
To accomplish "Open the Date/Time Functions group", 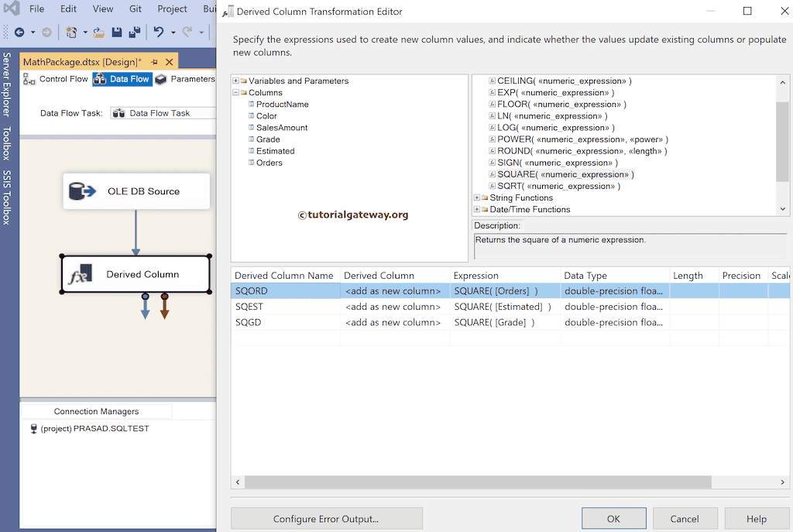I will [x=478, y=208].
